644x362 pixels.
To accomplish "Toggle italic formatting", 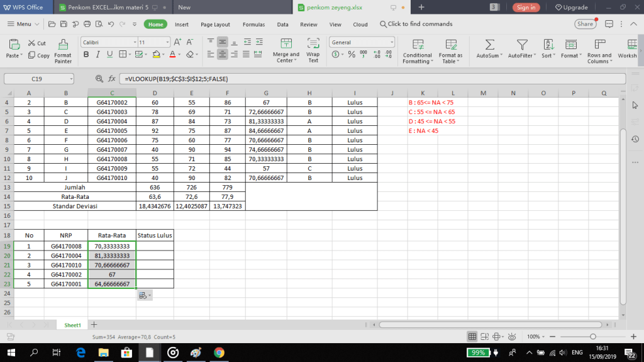I will click(96, 55).
